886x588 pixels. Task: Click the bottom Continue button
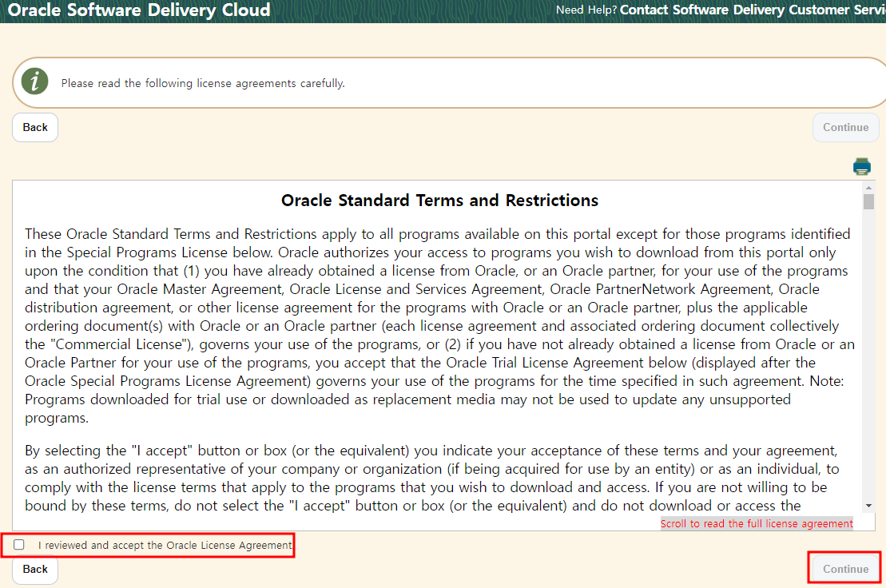845,570
